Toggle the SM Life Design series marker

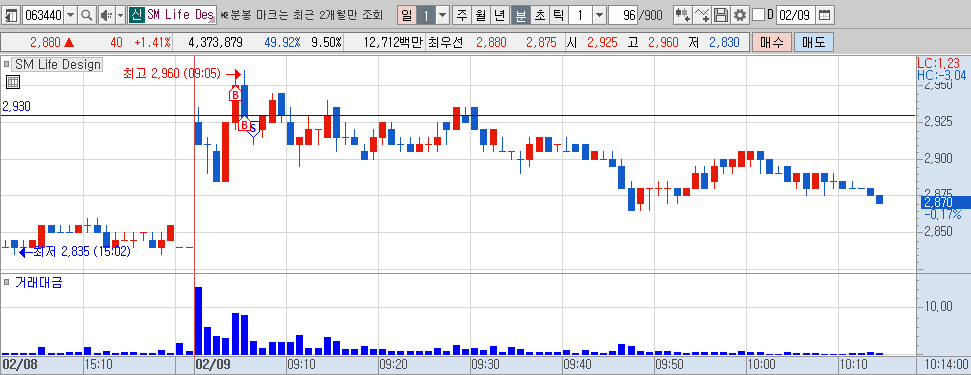click(7, 64)
